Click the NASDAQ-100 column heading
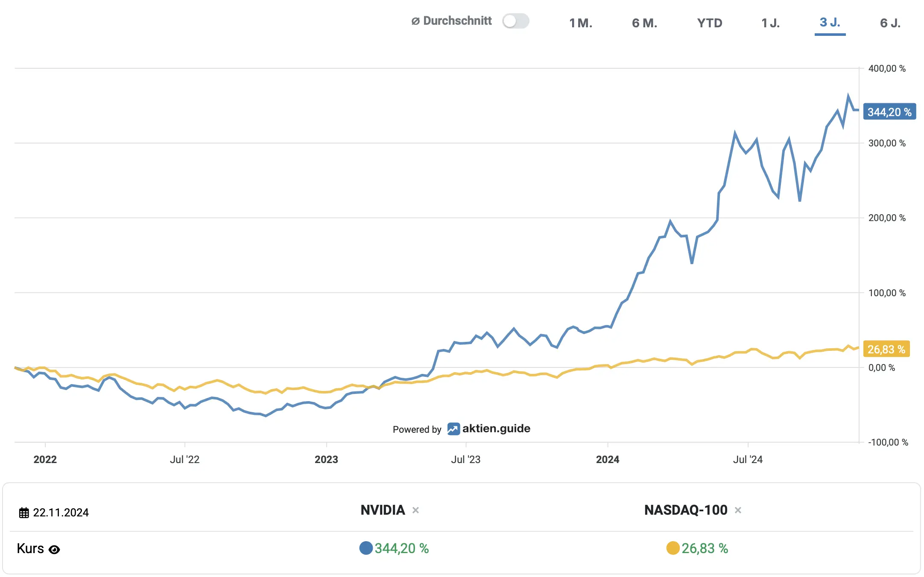 coord(686,510)
